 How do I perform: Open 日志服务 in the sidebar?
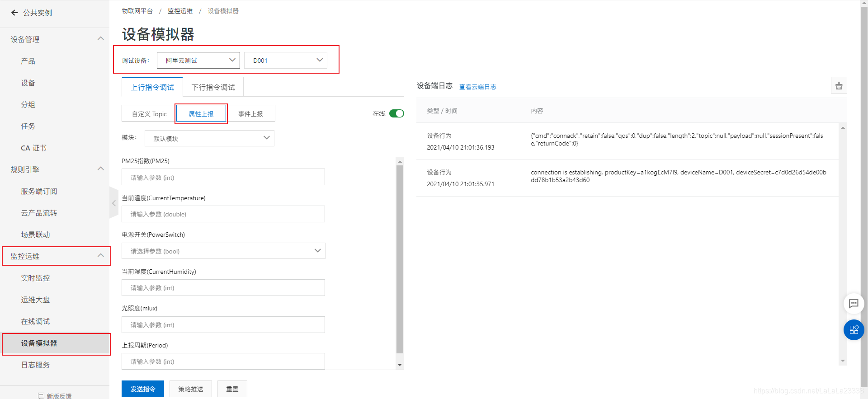(x=35, y=365)
